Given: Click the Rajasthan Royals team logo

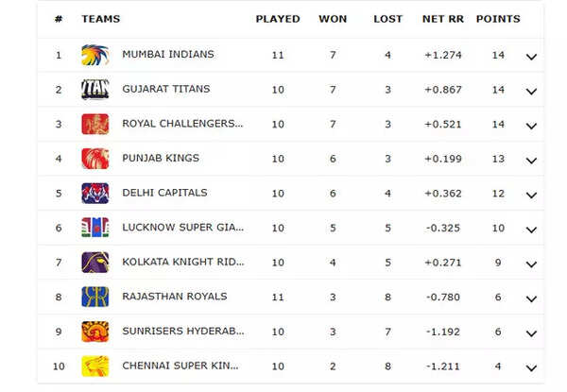Looking at the screenshot, I should click(x=94, y=297).
